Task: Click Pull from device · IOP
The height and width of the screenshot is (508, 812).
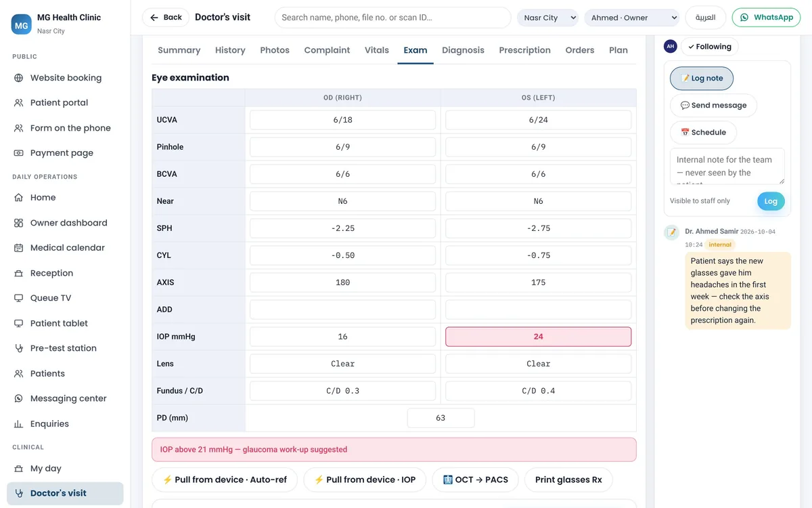Action: tap(364, 480)
